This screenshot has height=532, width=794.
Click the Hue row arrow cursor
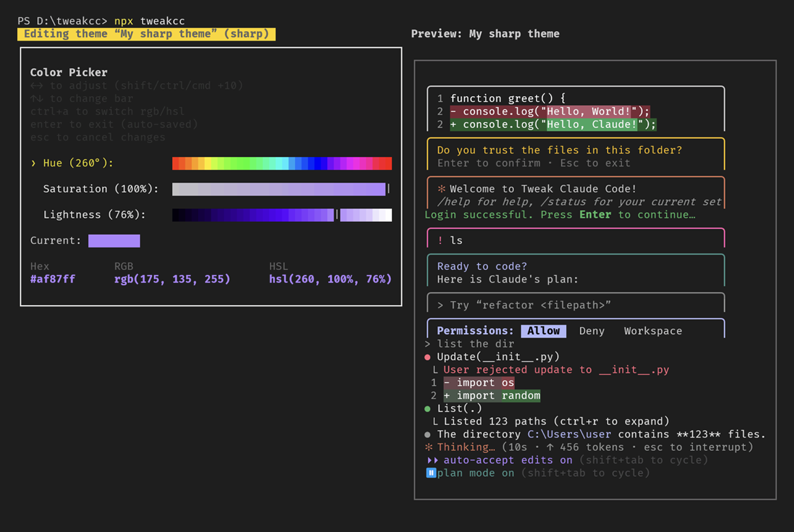click(33, 163)
